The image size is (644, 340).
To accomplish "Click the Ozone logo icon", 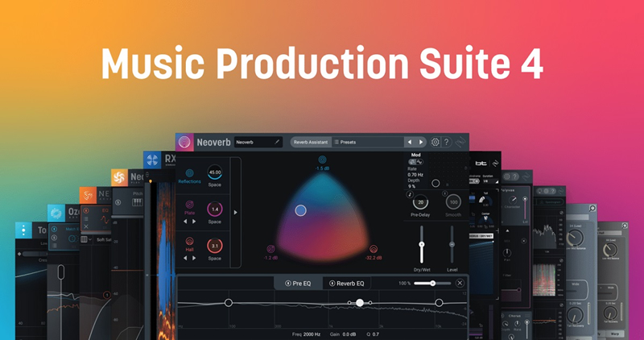I will (x=56, y=214).
